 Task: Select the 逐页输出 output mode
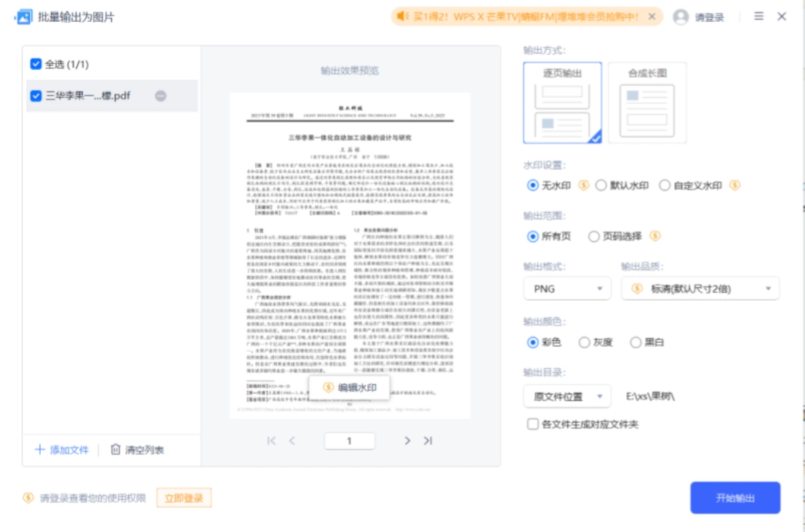tap(563, 102)
